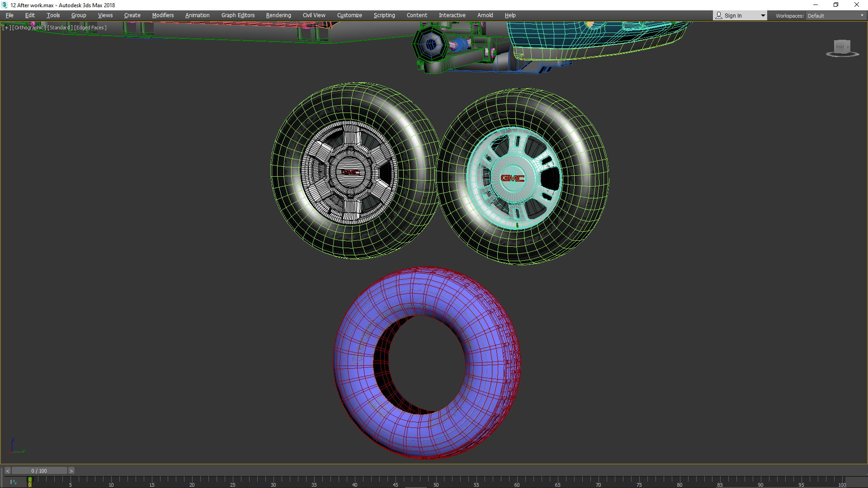Open the Graph Editors menu
Image resolution: width=868 pixels, height=488 pixels.
238,15
